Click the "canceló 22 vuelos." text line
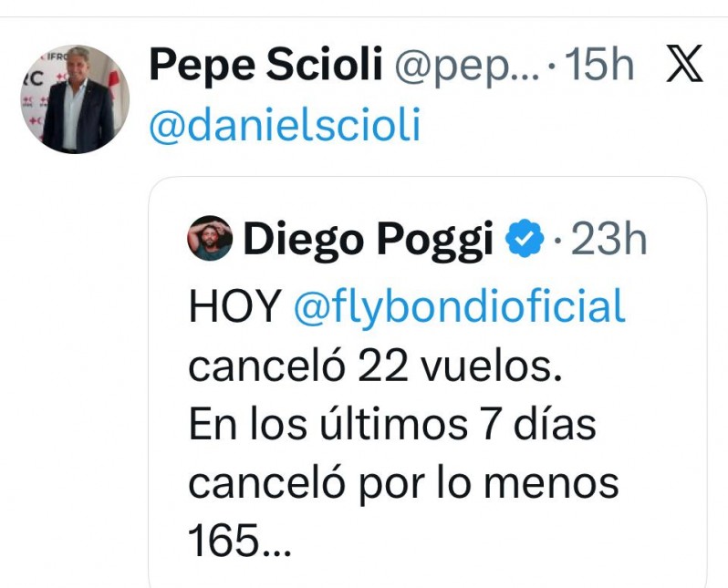The height and width of the screenshot is (588, 728). (370, 366)
